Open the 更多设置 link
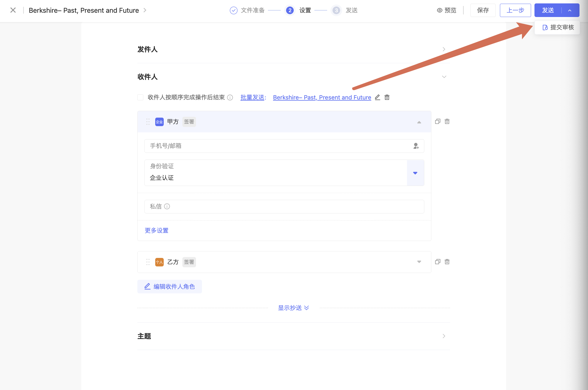588x390 pixels. pos(156,230)
